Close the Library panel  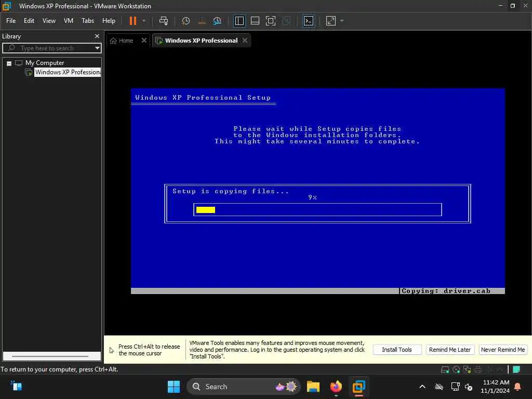(97, 36)
